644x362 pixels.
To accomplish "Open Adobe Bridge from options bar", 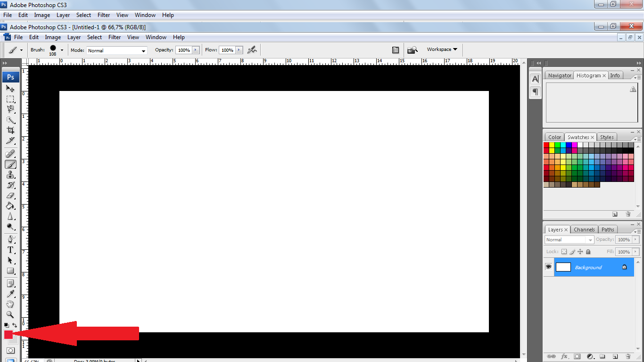I will click(x=413, y=50).
